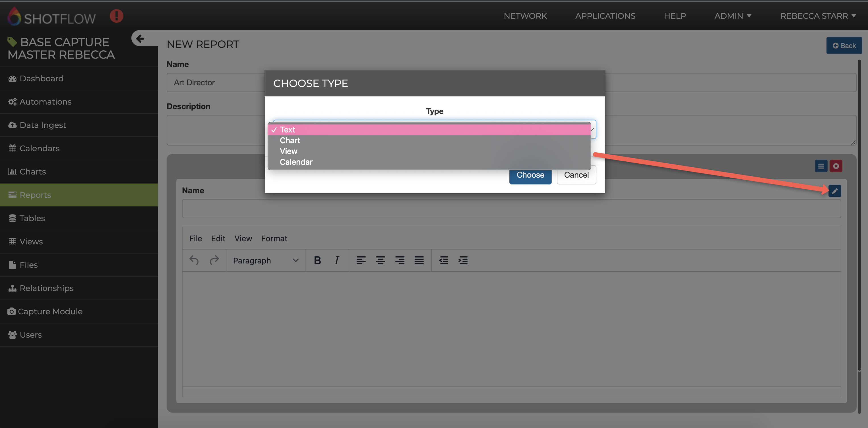Open Format menu in editor
This screenshot has height=428, width=868.
[x=274, y=238]
